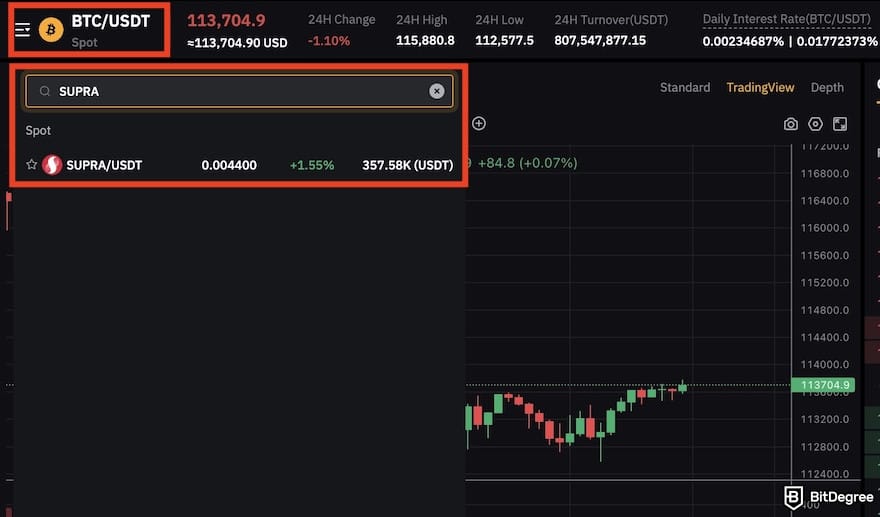Take a chart snapshot with camera icon

point(791,124)
